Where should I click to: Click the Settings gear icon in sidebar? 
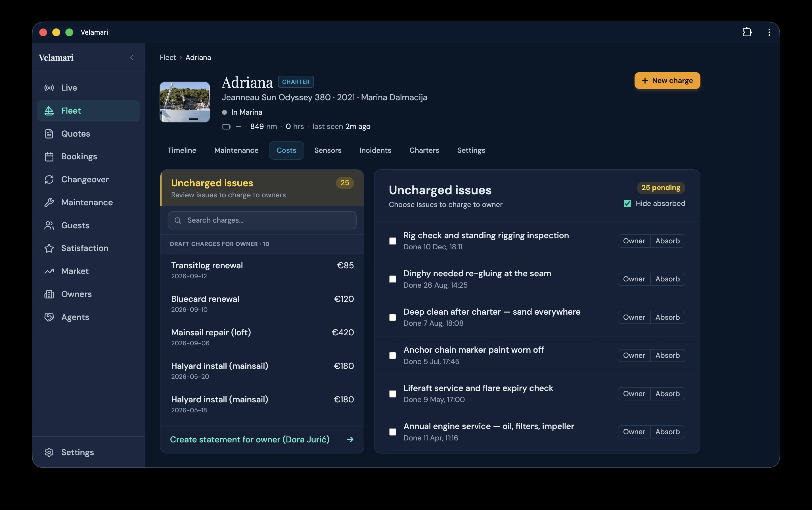pos(49,452)
